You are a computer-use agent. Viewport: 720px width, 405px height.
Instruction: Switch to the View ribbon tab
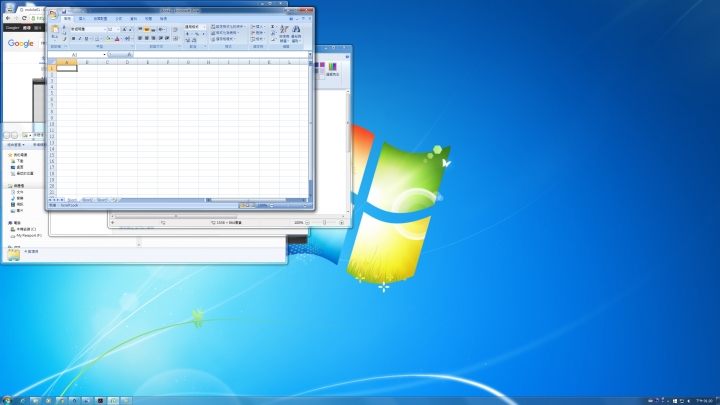point(163,18)
